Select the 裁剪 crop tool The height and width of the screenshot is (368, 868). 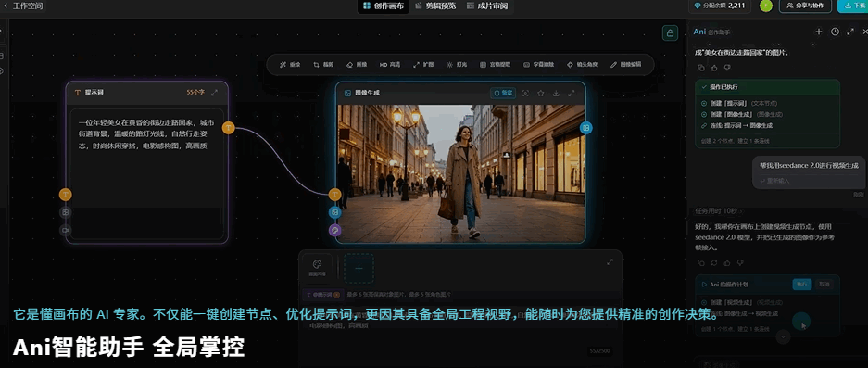click(323, 64)
